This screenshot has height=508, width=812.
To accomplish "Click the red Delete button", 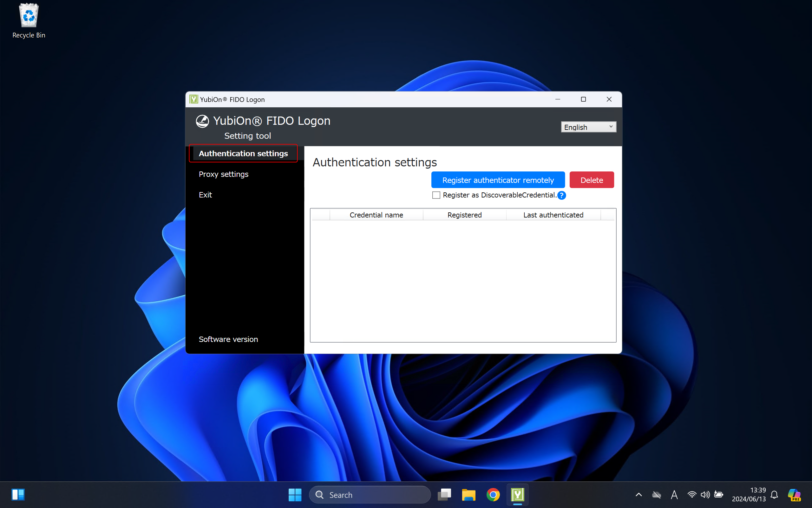I will [592, 180].
